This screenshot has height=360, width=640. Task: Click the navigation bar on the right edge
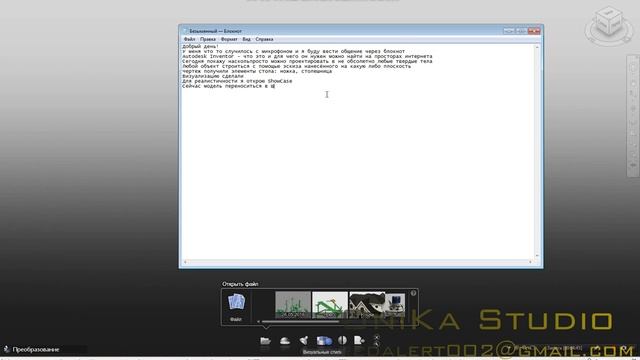(633, 116)
